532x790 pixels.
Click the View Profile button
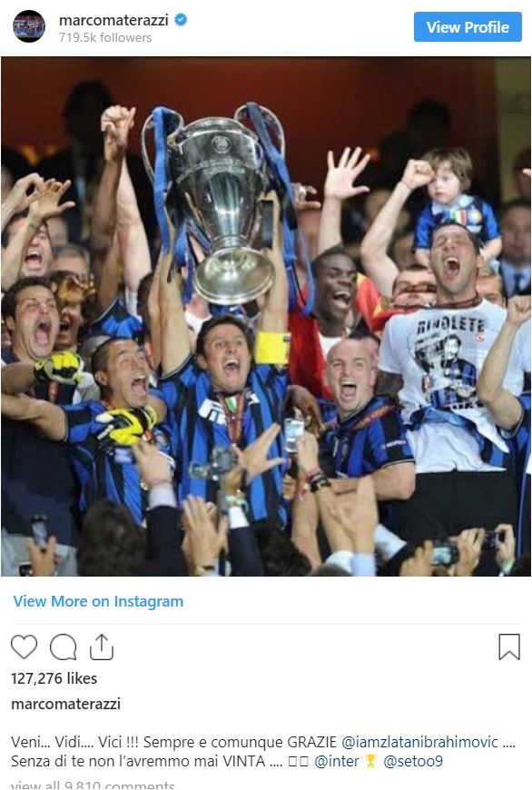(x=468, y=27)
